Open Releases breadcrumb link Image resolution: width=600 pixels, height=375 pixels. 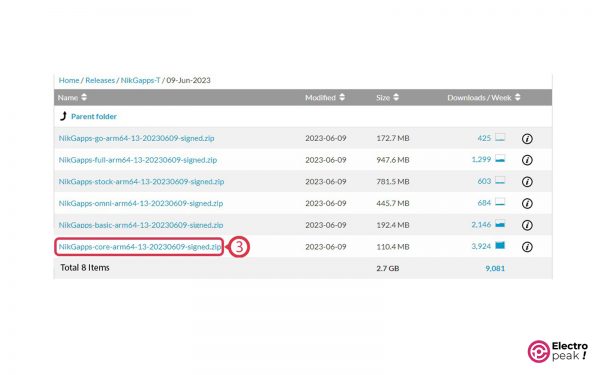click(100, 80)
